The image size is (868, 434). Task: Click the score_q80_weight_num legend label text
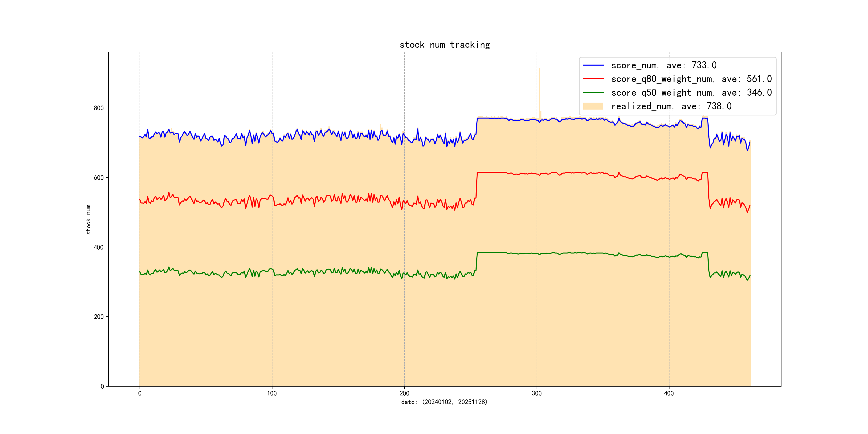pyautogui.click(x=691, y=79)
